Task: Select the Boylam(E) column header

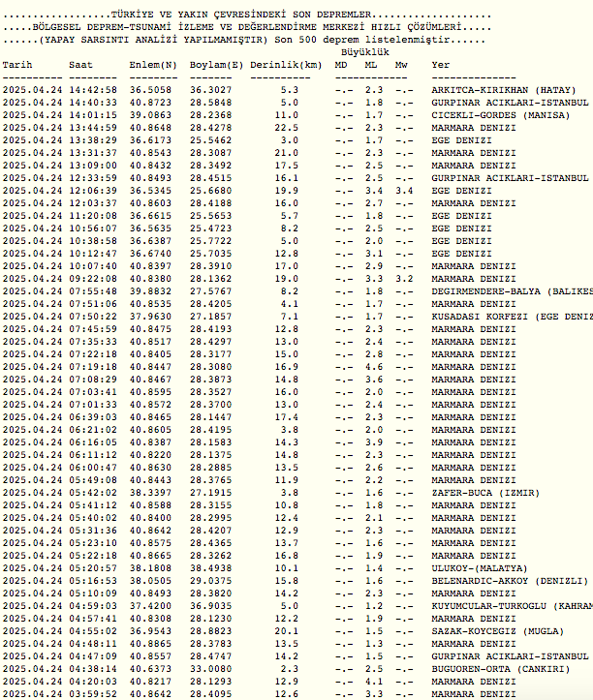Action: click(x=216, y=64)
